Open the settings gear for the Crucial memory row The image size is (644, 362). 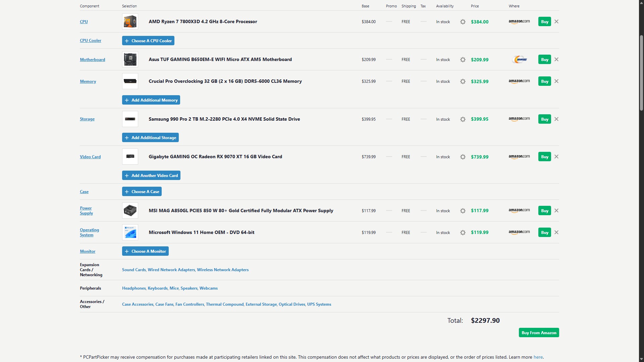pos(463,81)
